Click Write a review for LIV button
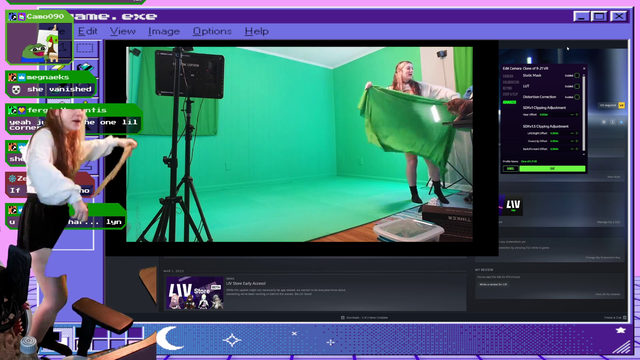This screenshot has height=360, width=640. [493, 284]
